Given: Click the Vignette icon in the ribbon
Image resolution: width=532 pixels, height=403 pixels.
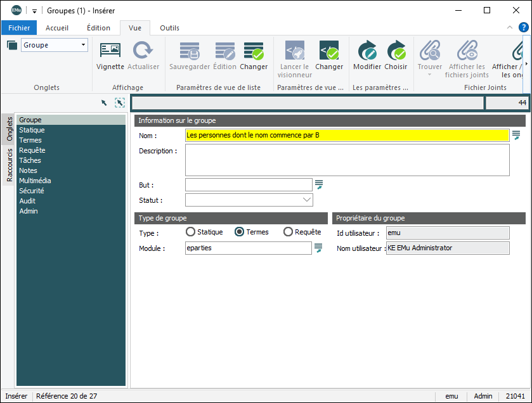Looking at the screenshot, I should pyautogui.click(x=110, y=51).
